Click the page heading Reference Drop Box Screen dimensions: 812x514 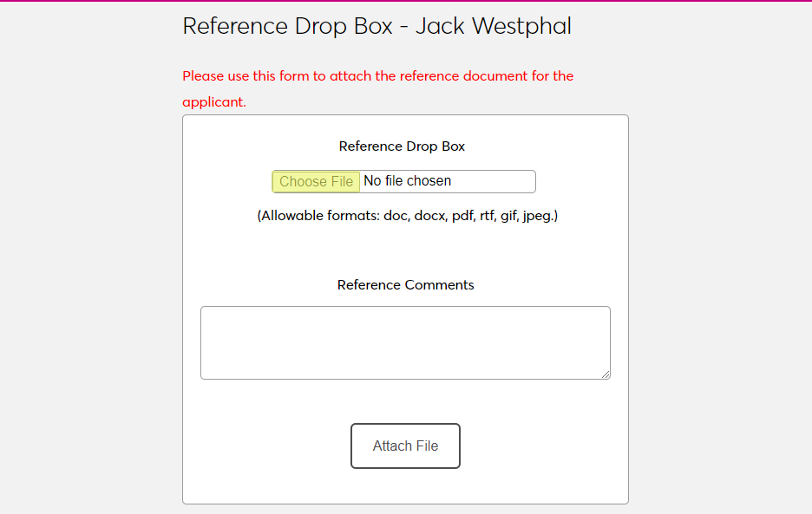coord(288,26)
